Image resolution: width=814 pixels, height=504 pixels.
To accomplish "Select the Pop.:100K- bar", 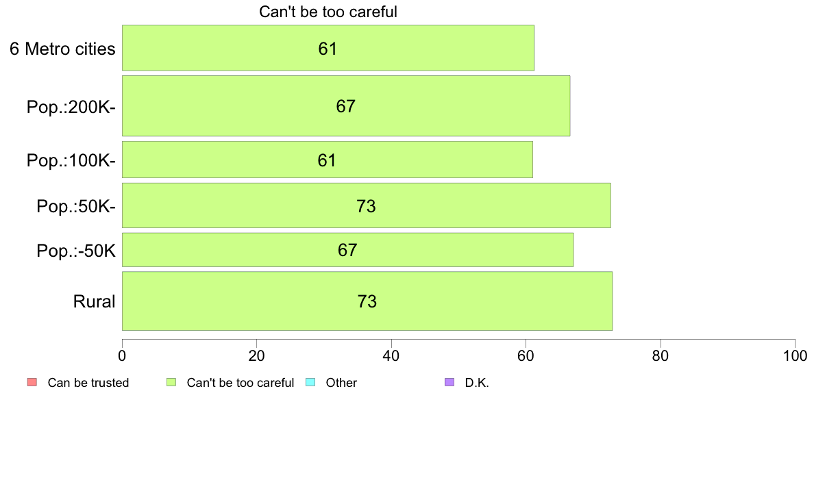I will [328, 160].
